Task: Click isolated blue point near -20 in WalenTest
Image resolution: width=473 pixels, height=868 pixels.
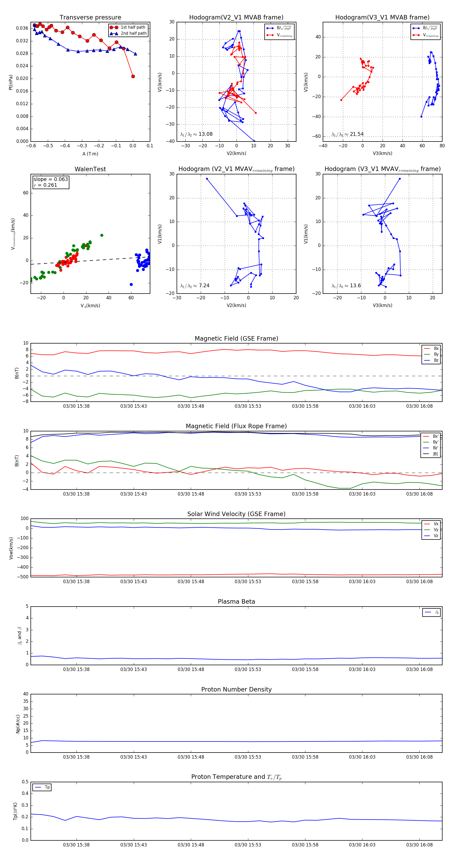Action: [131, 284]
